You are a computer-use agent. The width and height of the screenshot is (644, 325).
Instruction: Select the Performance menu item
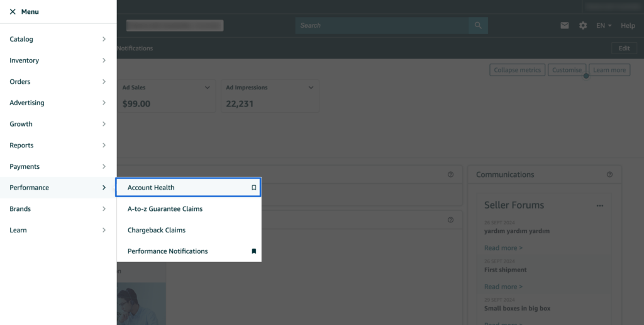coord(58,188)
